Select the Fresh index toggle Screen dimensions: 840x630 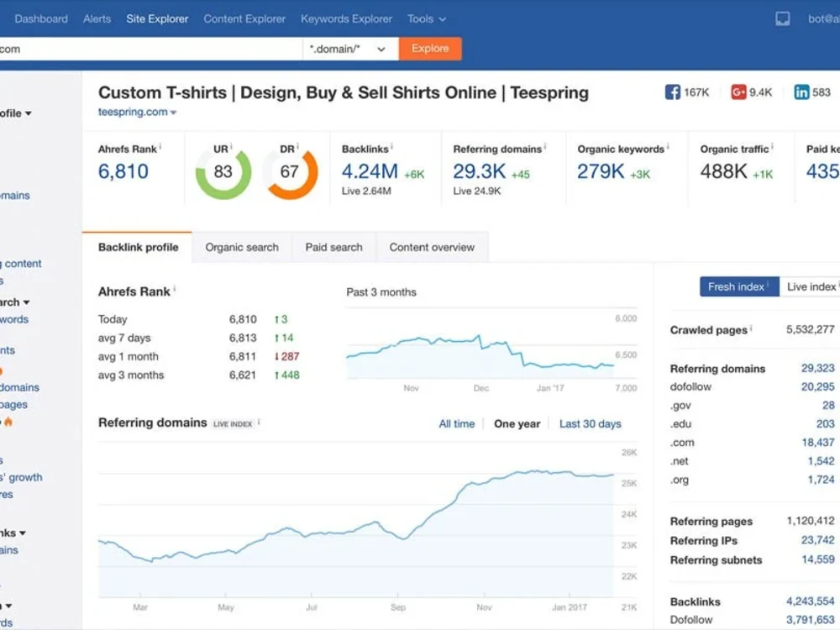(739, 286)
